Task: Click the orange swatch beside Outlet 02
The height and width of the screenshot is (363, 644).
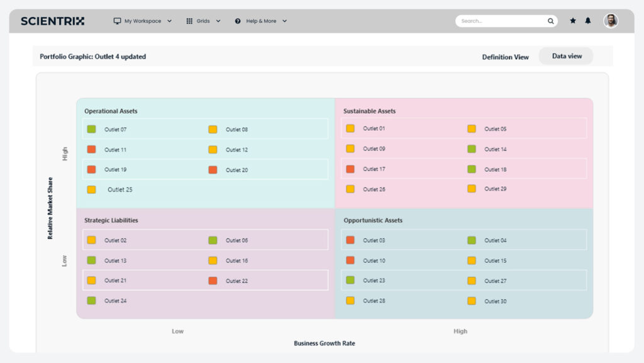Action: tap(91, 240)
